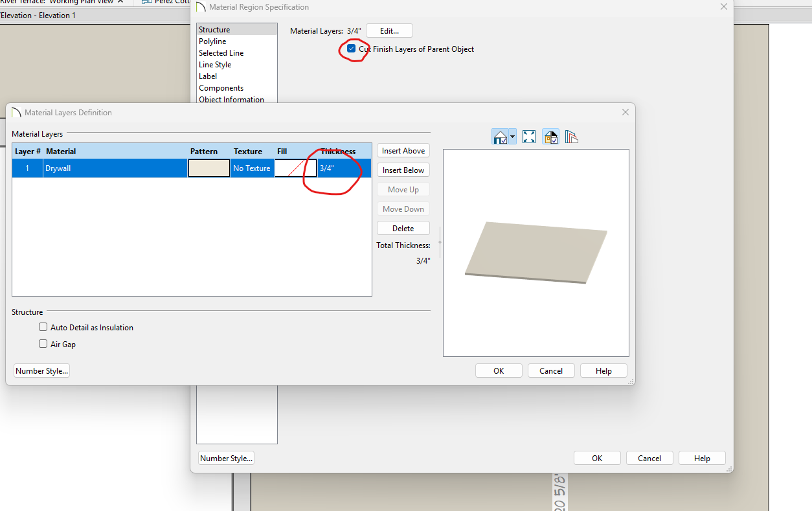Click Delete layer button

(x=403, y=228)
